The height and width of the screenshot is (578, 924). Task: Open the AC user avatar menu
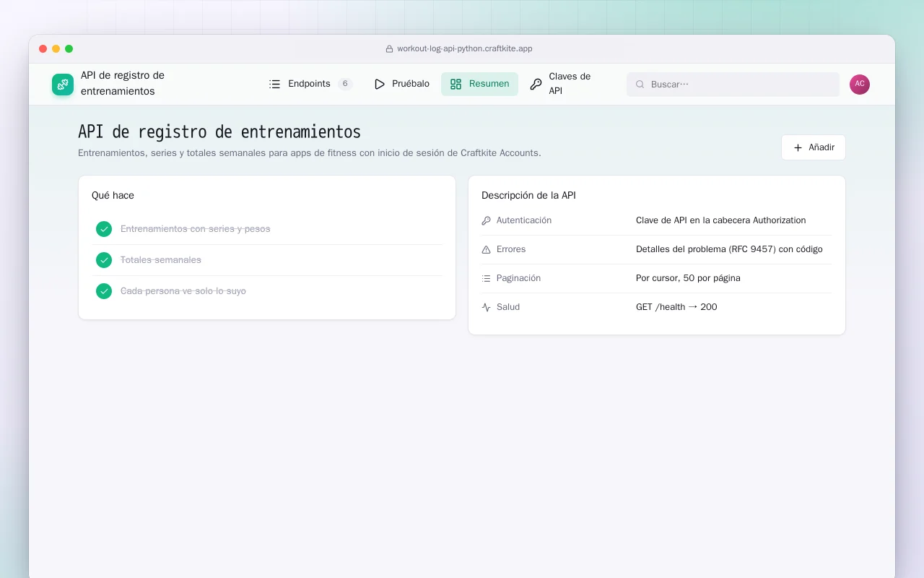[x=860, y=84]
